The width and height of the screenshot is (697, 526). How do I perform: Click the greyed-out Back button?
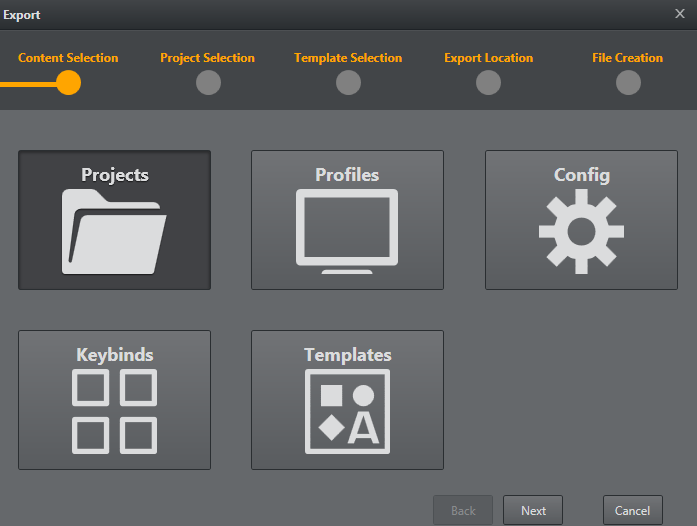tap(463, 510)
